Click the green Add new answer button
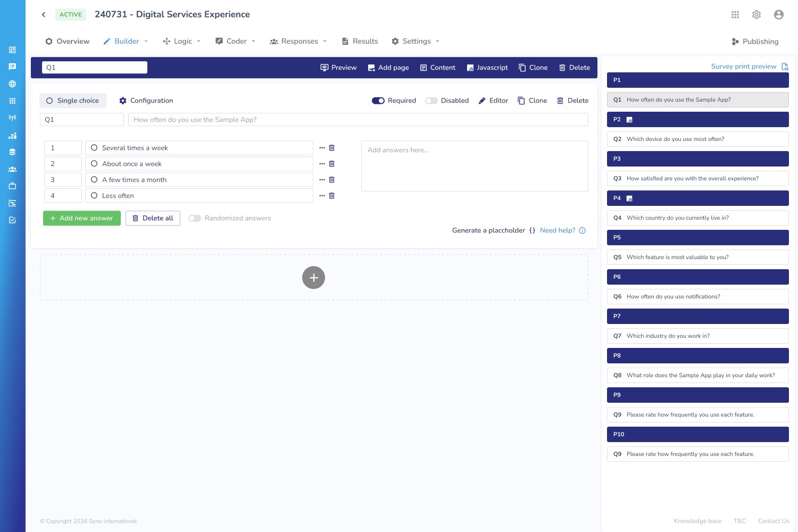The height and width of the screenshot is (532, 798). point(82,218)
